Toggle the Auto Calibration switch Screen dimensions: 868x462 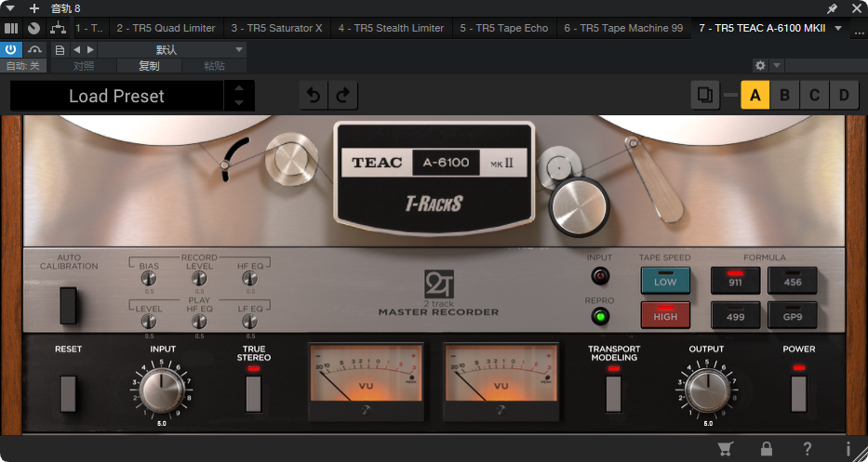[x=68, y=305]
